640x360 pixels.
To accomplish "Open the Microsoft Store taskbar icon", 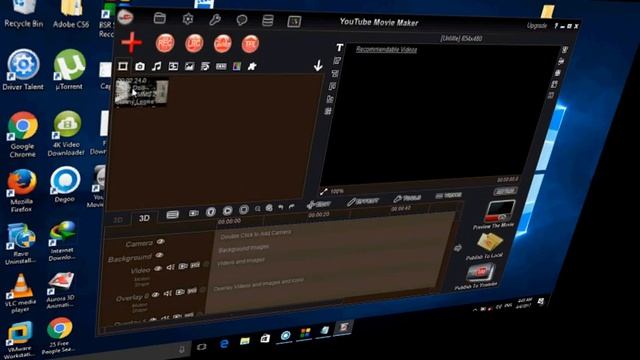I will 265,338.
